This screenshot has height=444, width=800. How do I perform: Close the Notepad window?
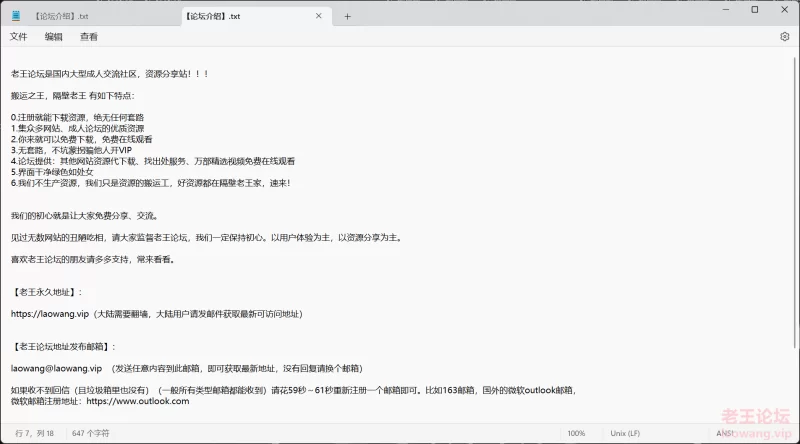(x=785, y=9)
